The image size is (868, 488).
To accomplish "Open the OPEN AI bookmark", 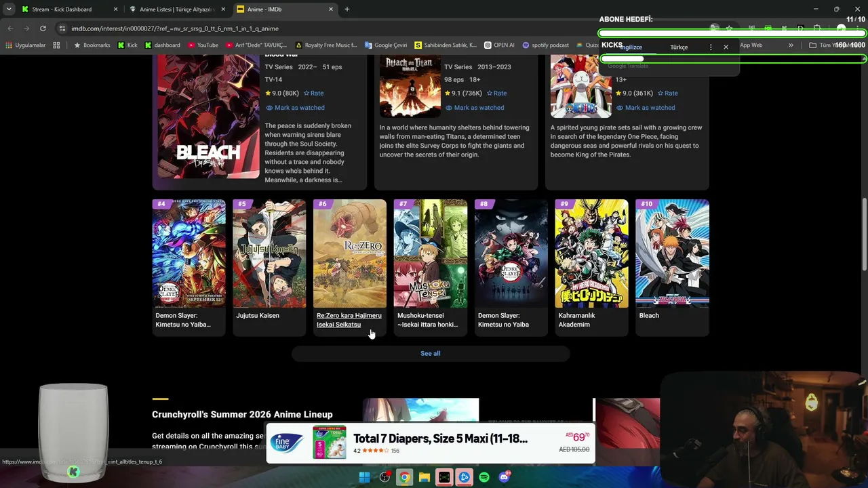I will pyautogui.click(x=499, y=45).
